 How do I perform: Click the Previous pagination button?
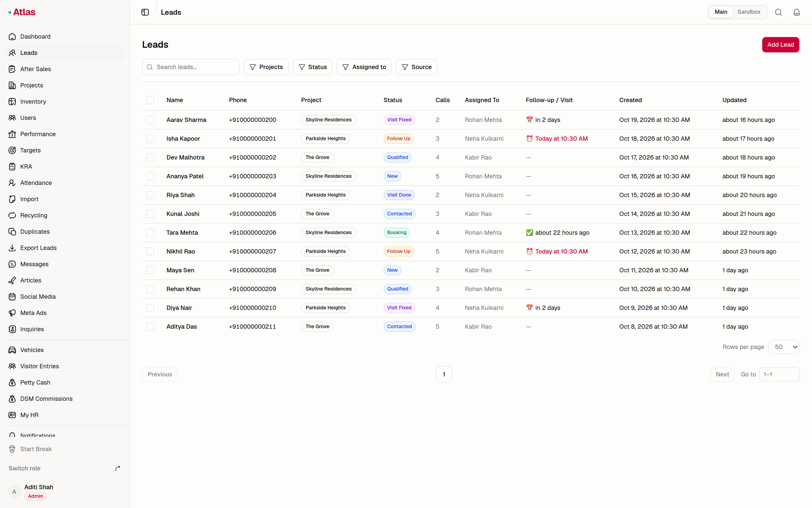(160, 374)
